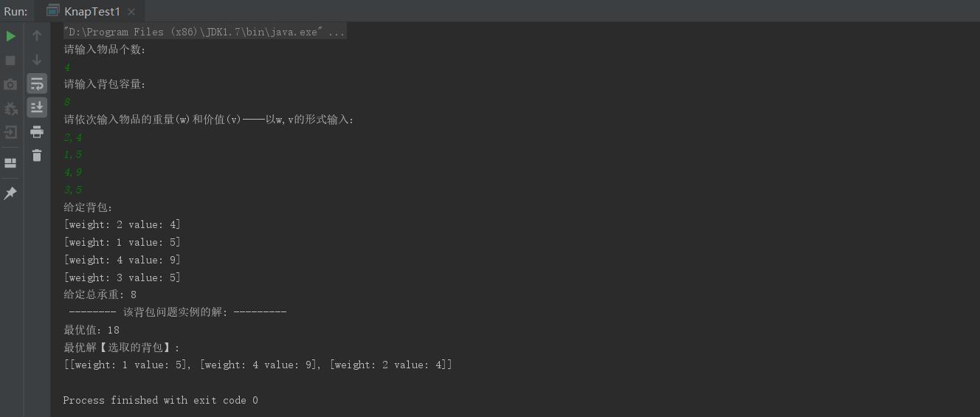Image resolution: width=980 pixels, height=417 pixels.
Task: Click the camera Dump Threads icon
Action: click(x=10, y=84)
